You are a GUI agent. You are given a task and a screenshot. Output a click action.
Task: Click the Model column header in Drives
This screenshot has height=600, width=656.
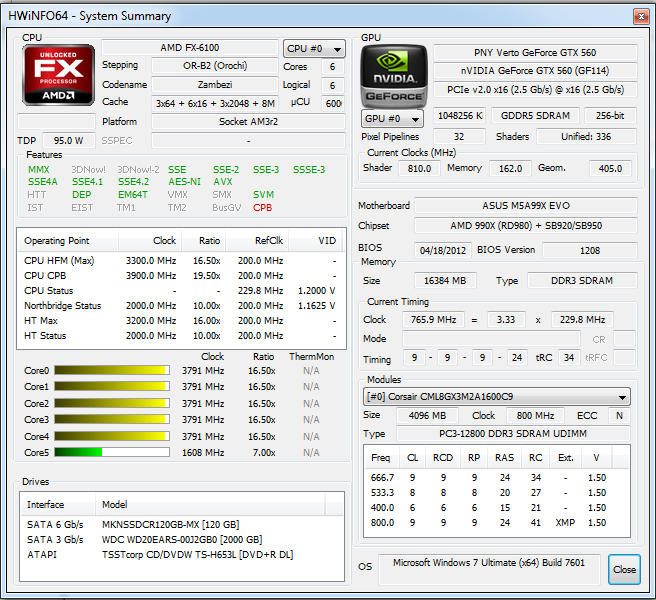coord(210,505)
